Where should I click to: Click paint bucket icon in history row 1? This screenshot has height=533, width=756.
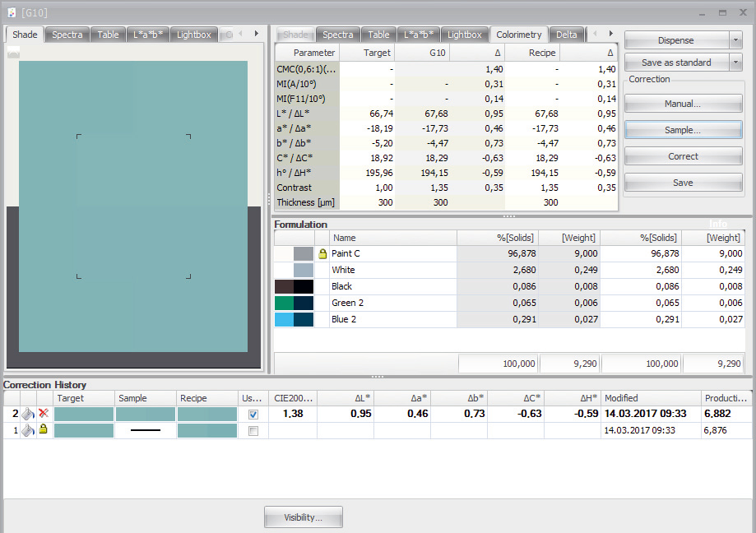tap(28, 430)
